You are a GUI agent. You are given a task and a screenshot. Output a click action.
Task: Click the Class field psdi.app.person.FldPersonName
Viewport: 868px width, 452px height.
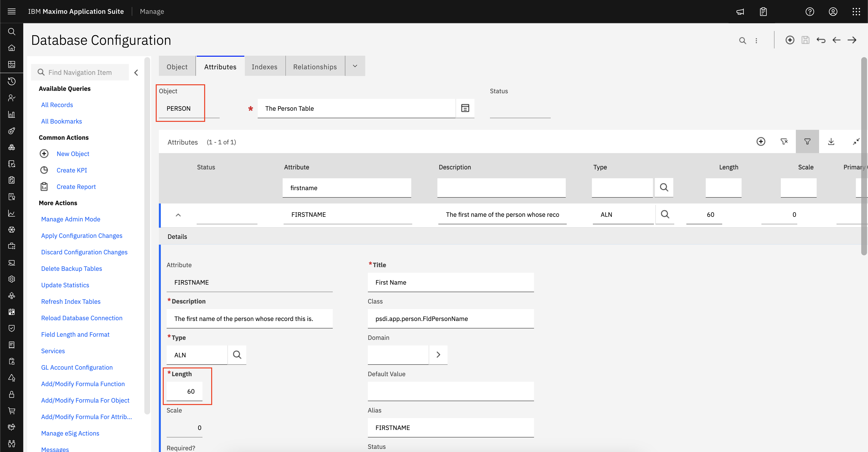point(451,319)
